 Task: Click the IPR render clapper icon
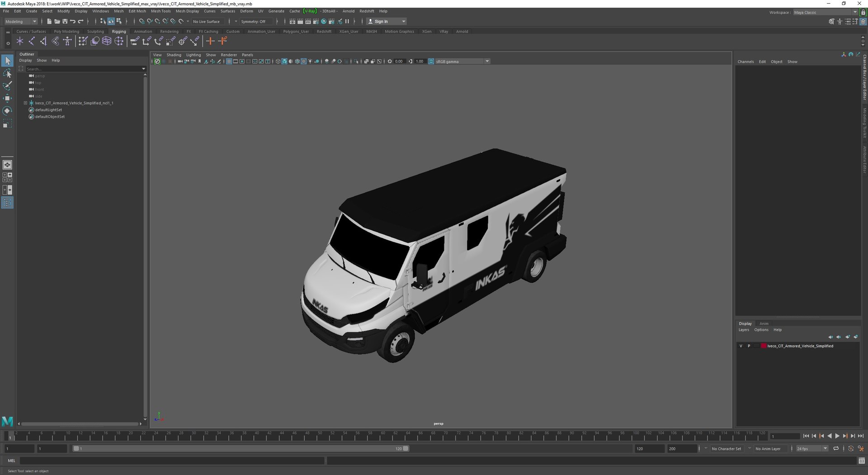click(308, 21)
